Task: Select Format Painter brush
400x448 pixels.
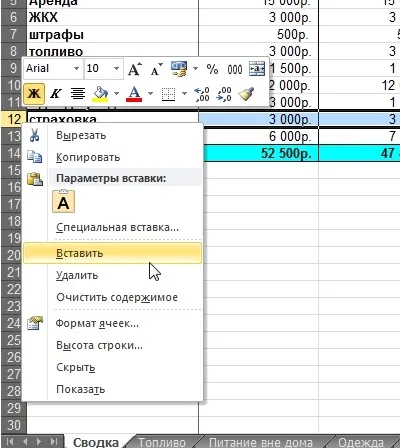Action: point(246,94)
